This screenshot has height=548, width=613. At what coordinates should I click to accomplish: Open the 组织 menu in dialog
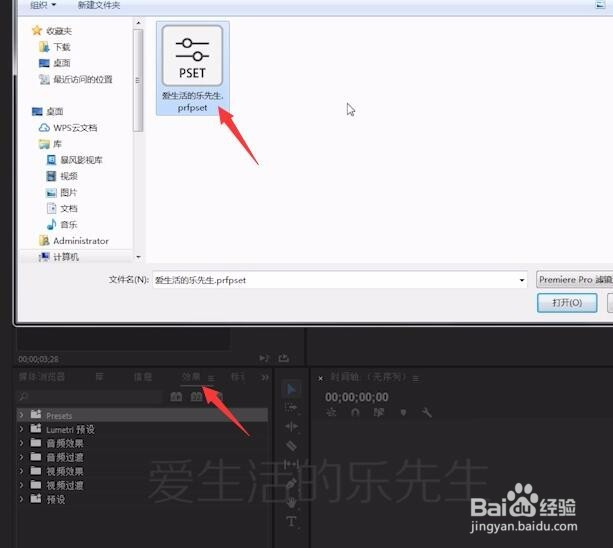click(43, 5)
